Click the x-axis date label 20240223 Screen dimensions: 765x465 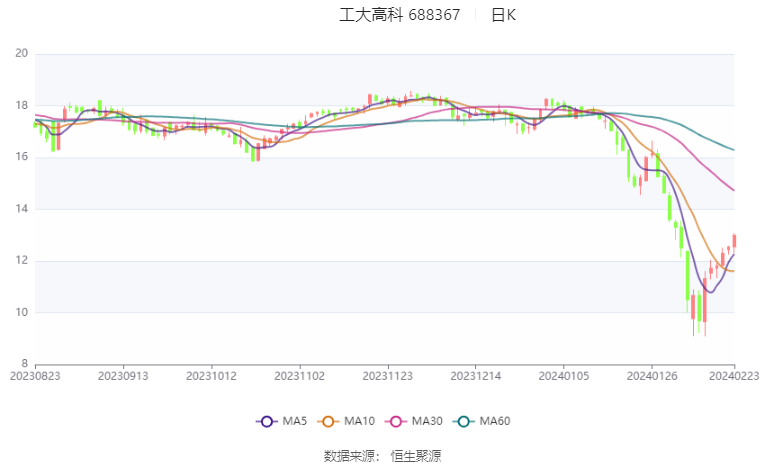(x=734, y=376)
